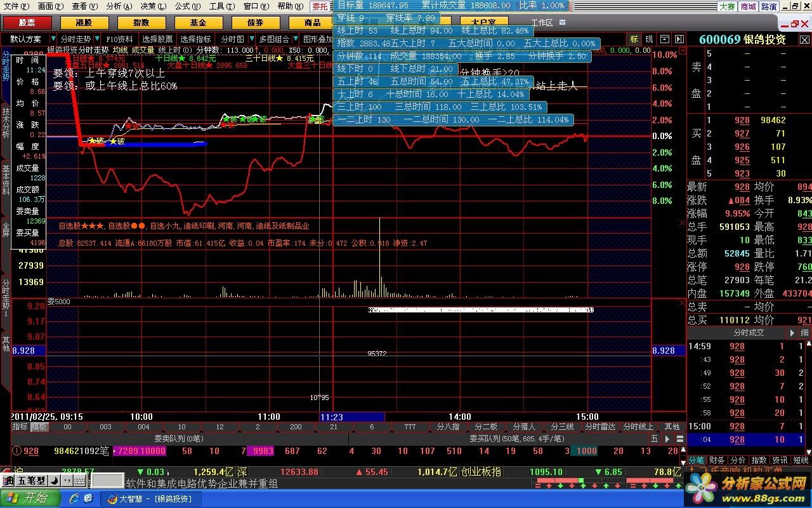Click the 委托 trading button
This screenshot has width=812, height=508.
(x=320, y=6)
